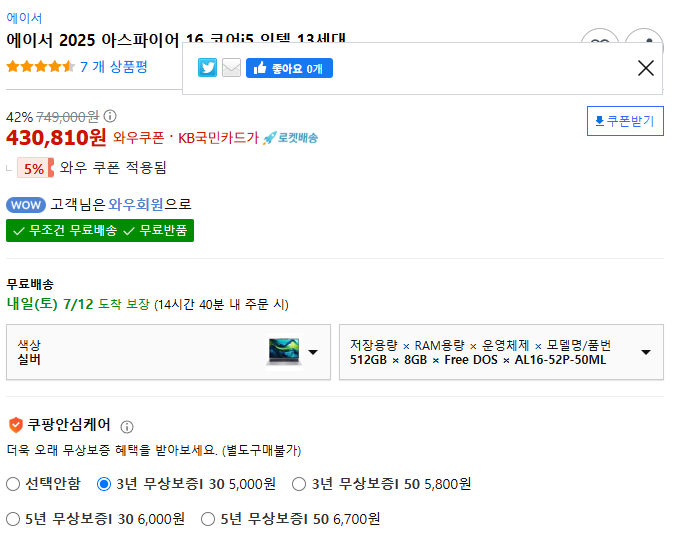Click the 쿠팡안심케어 shield icon
Viewport: 682px width, 540px height.
click(x=16, y=425)
